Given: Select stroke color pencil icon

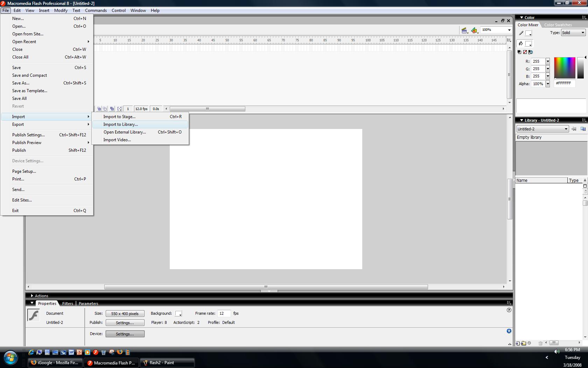Looking at the screenshot, I should 521,33.
